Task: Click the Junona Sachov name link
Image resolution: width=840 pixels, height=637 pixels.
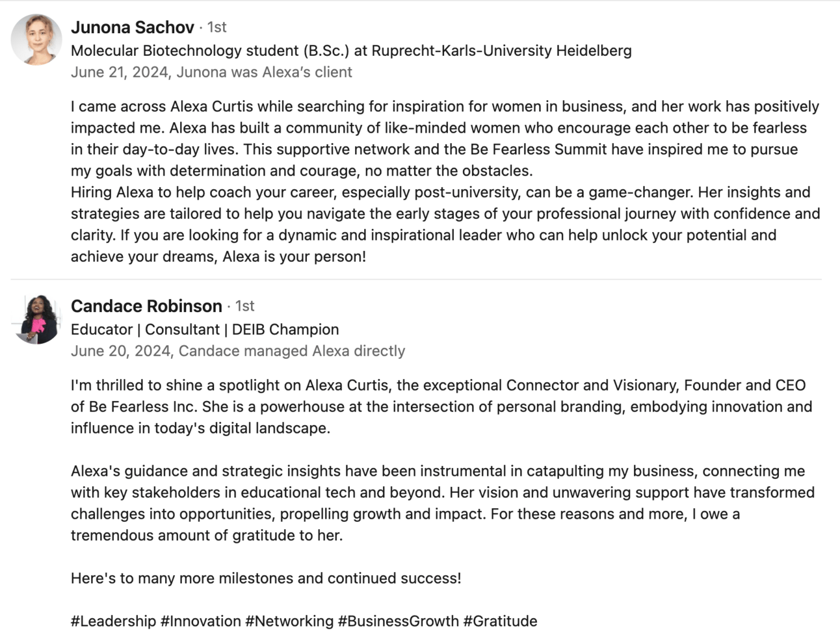Action: tap(133, 27)
